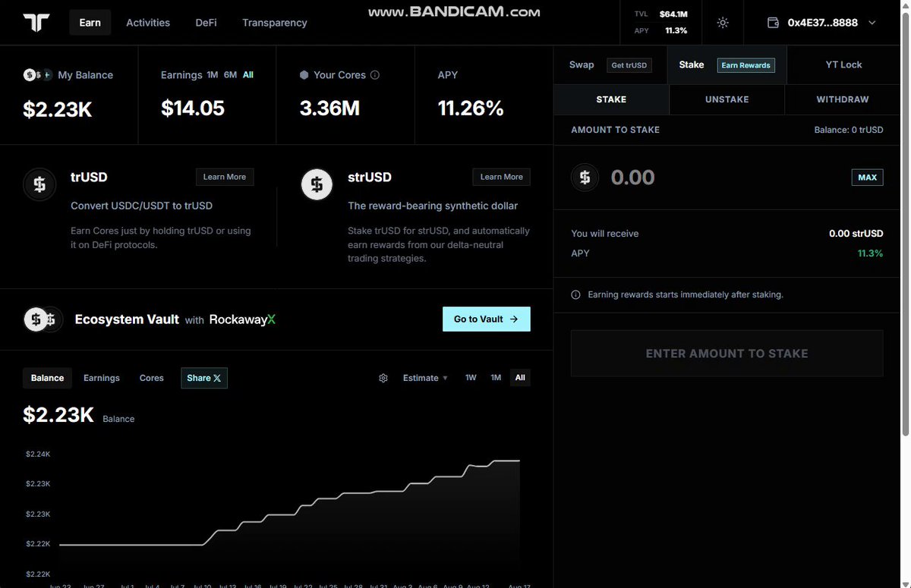Image resolution: width=911 pixels, height=588 pixels.
Task: Switch the chart to Cores view
Action: 152,378
